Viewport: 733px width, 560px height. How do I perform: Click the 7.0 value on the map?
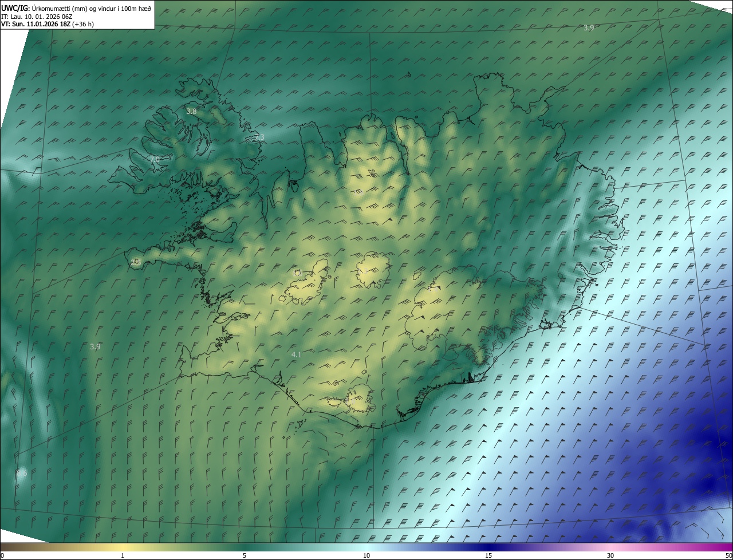click(155, 159)
